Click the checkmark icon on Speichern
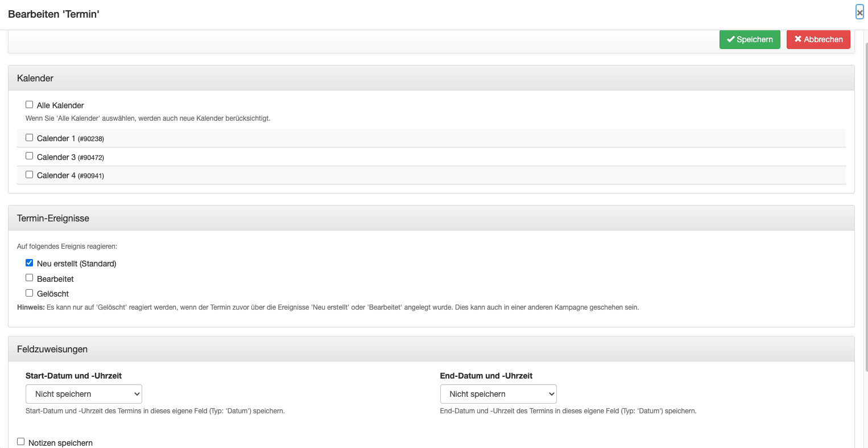Screen dimensions: 868x448 click(x=731, y=39)
